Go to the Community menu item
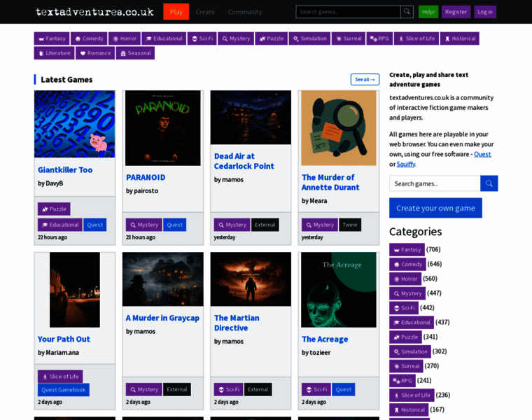This screenshot has height=420, width=532. (245, 12)
